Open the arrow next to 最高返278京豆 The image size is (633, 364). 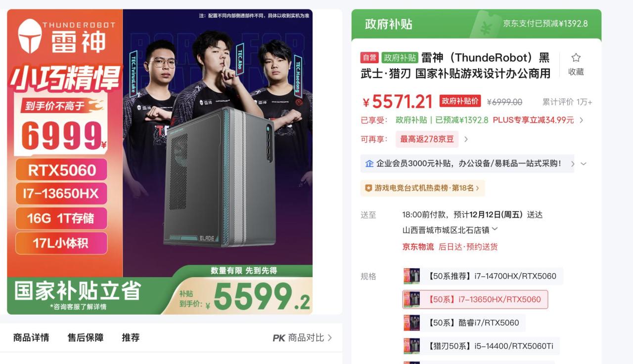[466, 139]
